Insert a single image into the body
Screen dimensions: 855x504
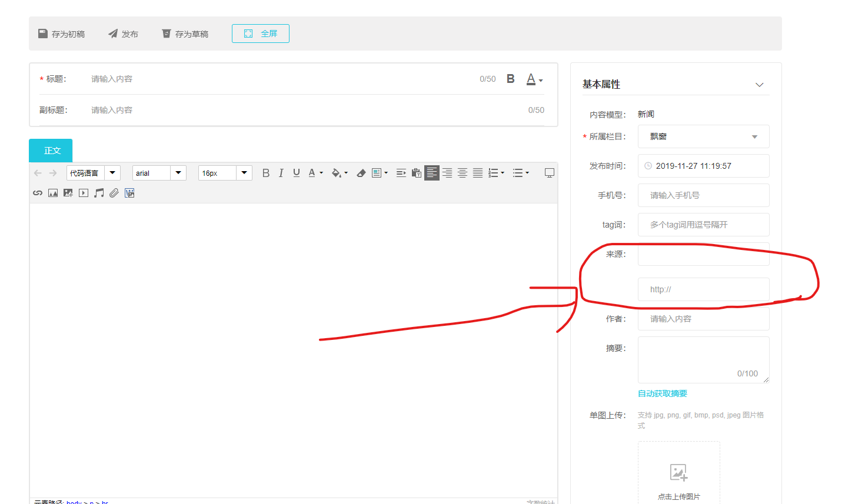(53, 193)
